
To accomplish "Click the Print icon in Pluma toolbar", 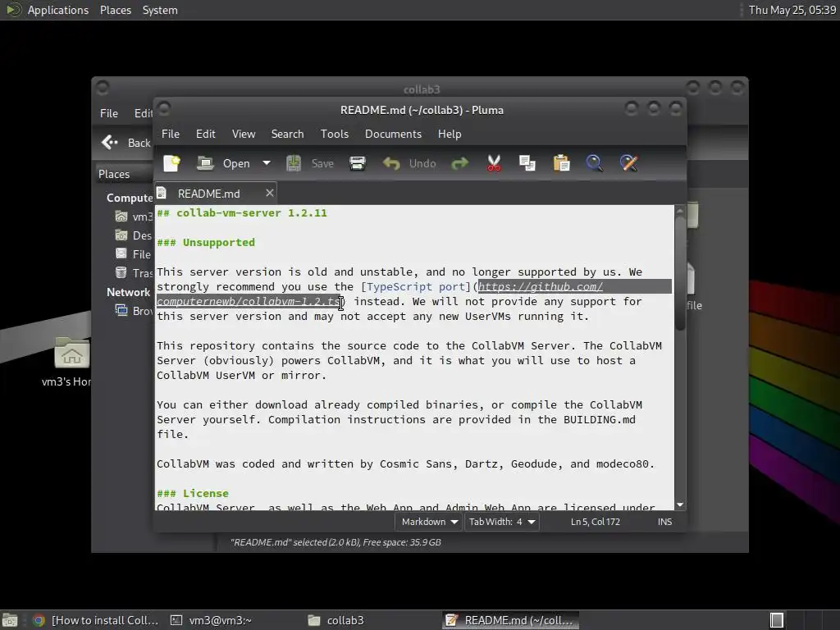I will [358, 163].
